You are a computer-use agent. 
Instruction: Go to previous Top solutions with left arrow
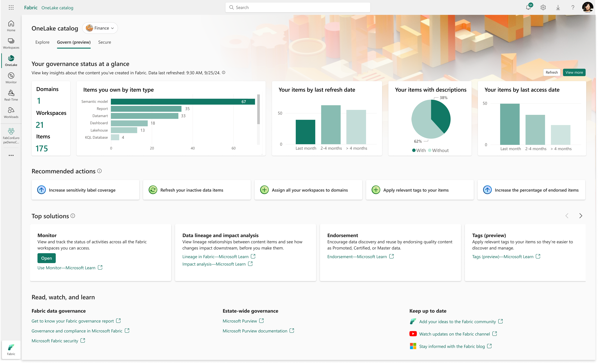click(x=567, y=216)
